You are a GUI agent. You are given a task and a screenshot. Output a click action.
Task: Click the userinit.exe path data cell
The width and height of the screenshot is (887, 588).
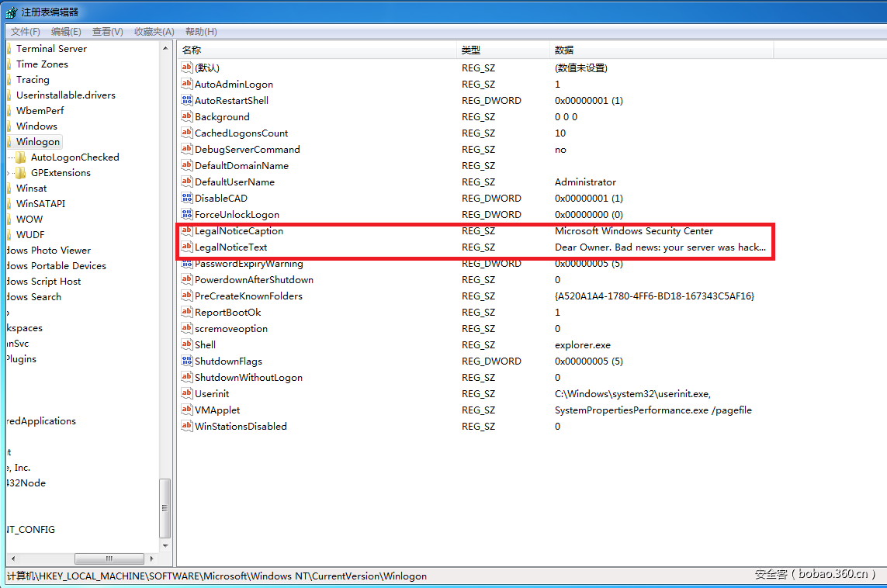pyautogui.click(x=632, y=393)
